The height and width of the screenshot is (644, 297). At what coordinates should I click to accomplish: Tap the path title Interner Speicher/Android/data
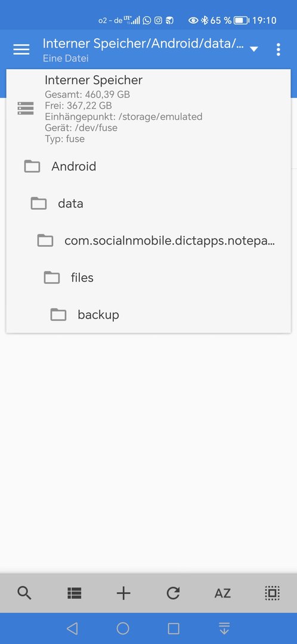[x=143, y=44]
